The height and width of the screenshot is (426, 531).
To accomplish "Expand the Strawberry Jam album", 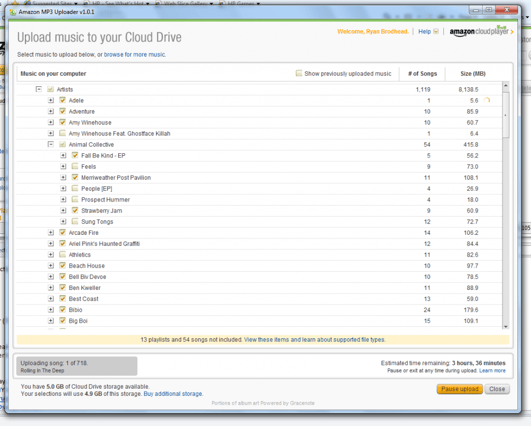I will [x=63, y=211].
